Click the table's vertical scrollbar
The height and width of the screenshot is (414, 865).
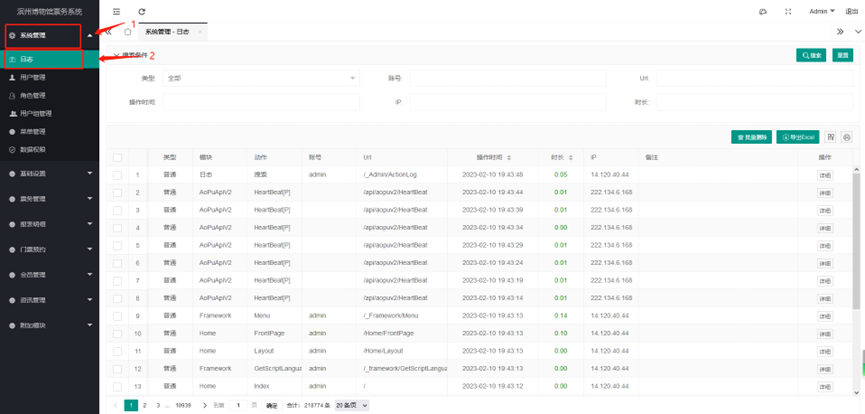855,240
